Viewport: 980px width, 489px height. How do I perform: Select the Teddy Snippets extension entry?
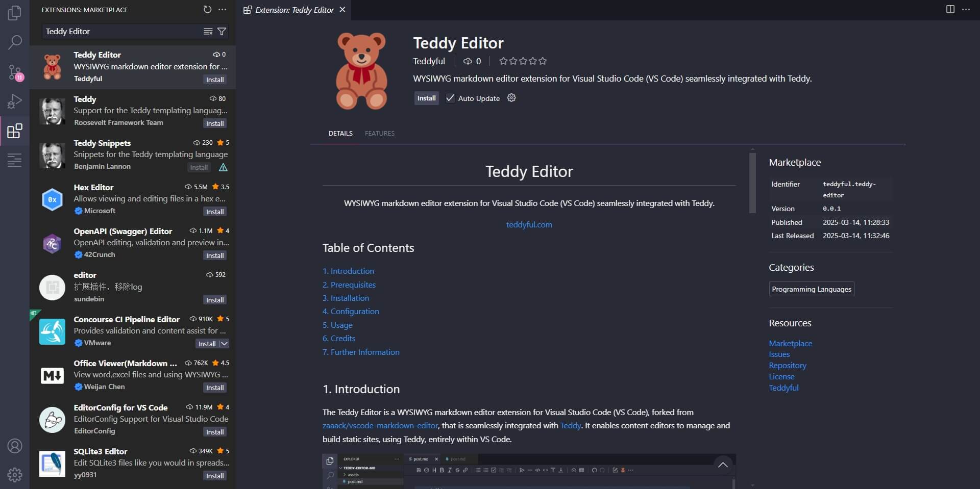click(133, 155)
